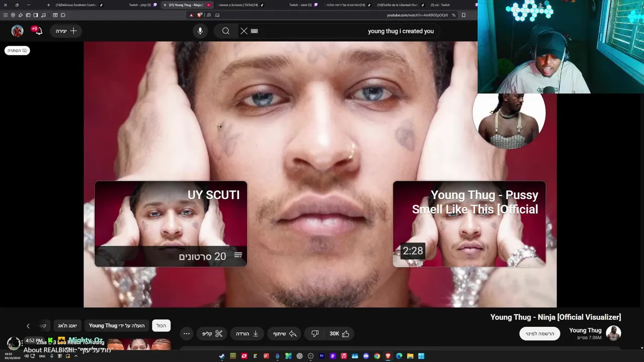Viewport: 644px width, 362px height.
Task: Click the share (שיתוף) button
Action: (x=285, y=333)
